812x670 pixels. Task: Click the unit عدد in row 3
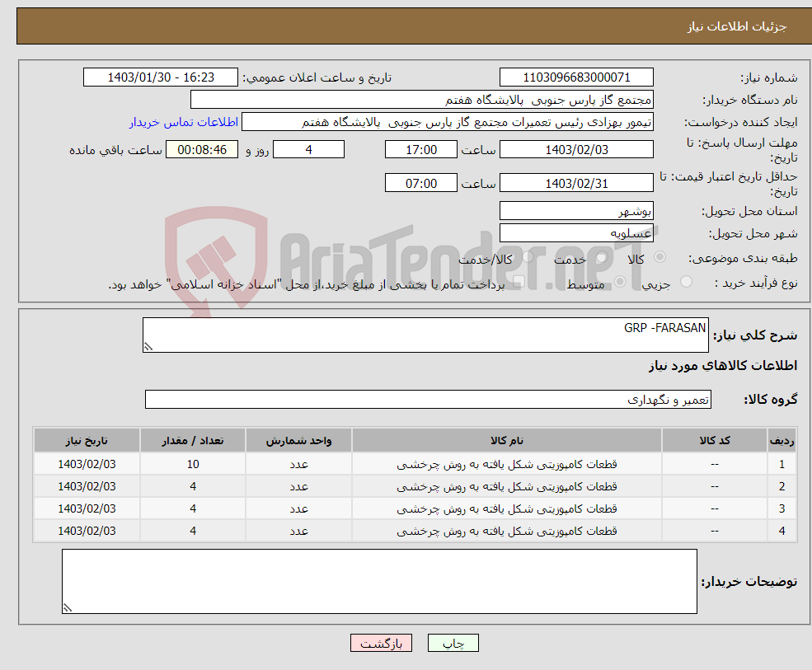tap(298, 509)
